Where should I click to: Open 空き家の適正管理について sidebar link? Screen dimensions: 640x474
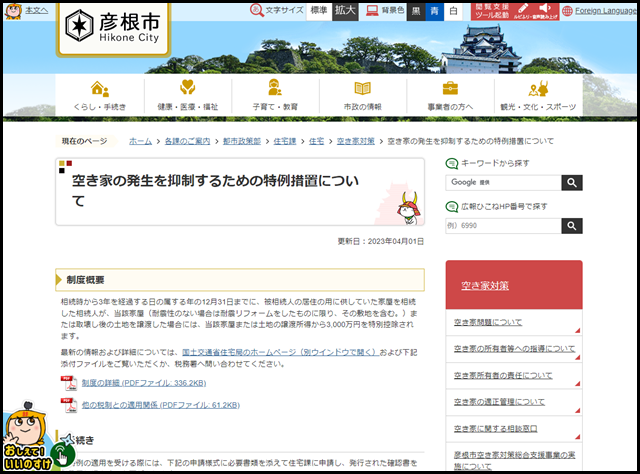coord(499,402)
